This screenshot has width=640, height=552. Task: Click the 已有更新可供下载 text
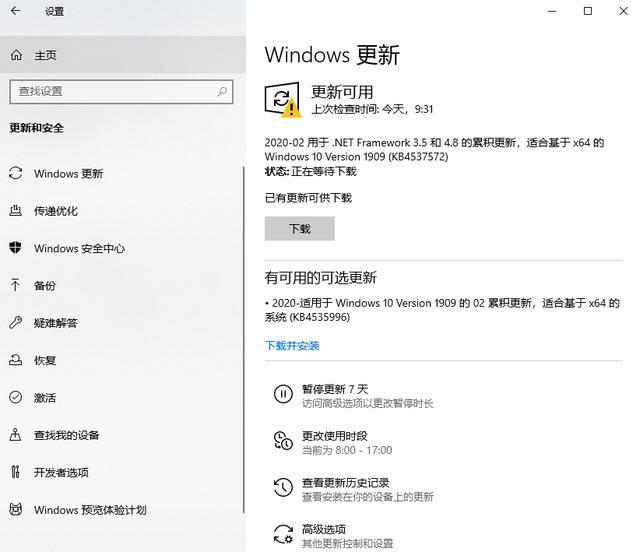(308, 198)
